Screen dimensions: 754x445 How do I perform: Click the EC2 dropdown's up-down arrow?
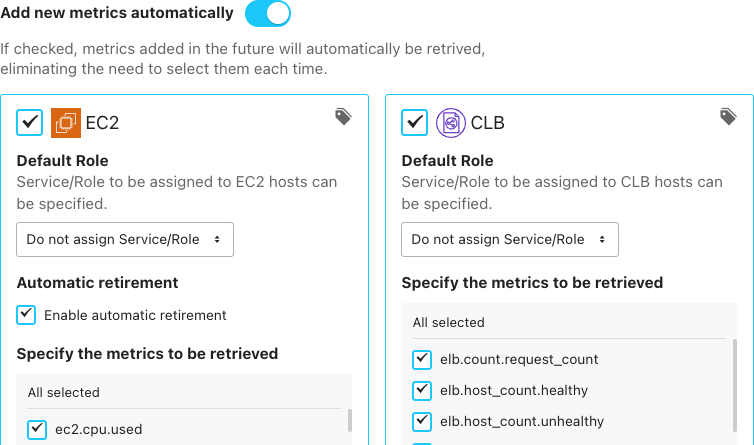point(217,239)
